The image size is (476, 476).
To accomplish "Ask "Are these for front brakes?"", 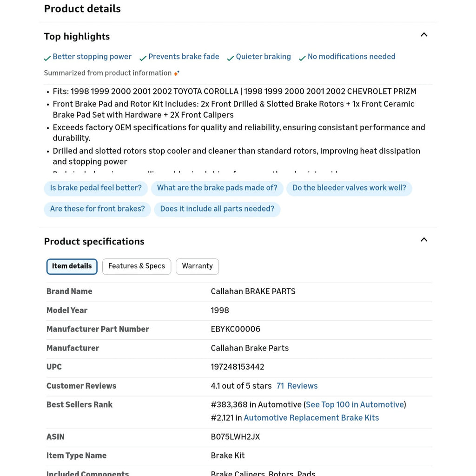I will [x=98, y=209].
